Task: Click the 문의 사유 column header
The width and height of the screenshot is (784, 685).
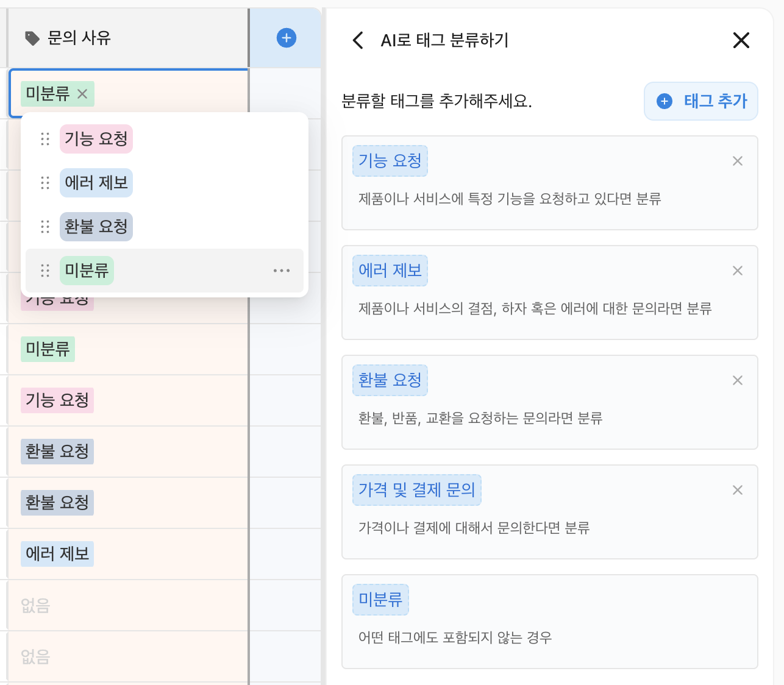Action: 79,38
